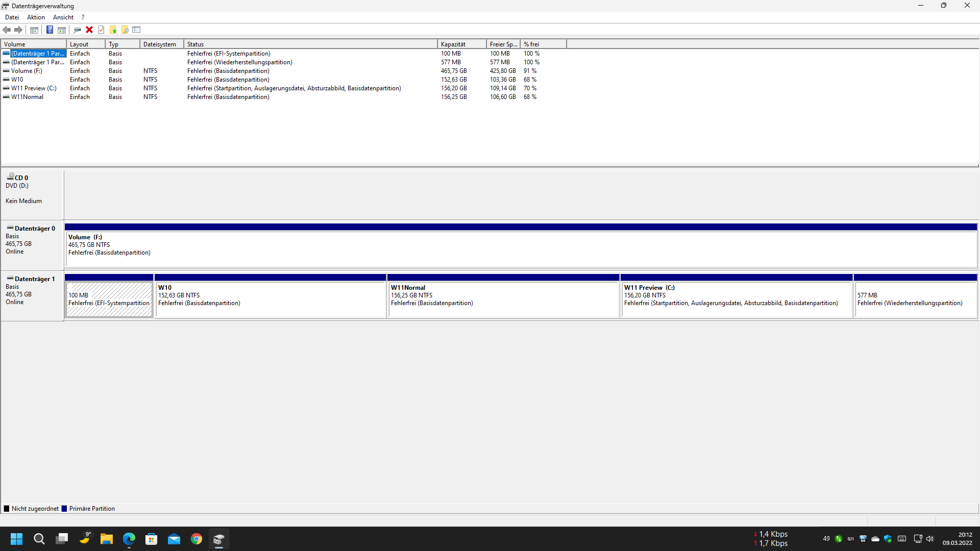Click the touch keyboard tray icon
Viewport: 980px width, 551px height.
tap(902, 539)
